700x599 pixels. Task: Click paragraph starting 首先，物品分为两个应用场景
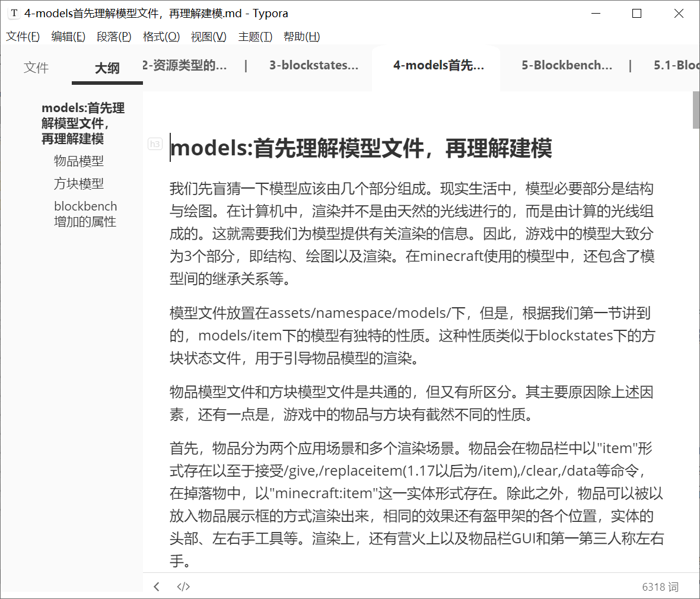coord(416,504)
